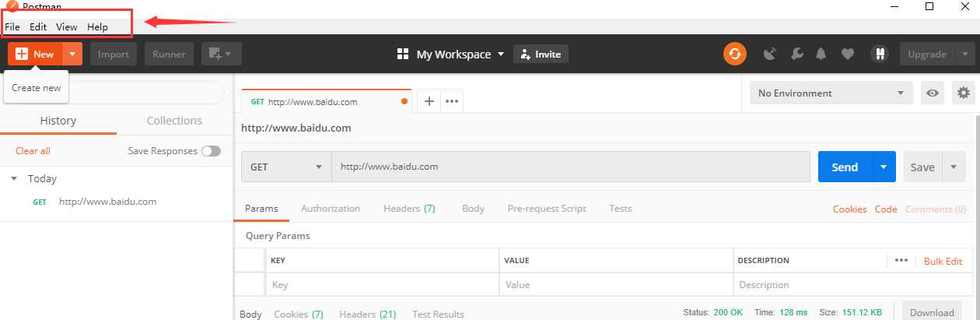Viewport: 980px width, 320px height.
Task: Click the Download response button
Action: click(x=932, y=311)
